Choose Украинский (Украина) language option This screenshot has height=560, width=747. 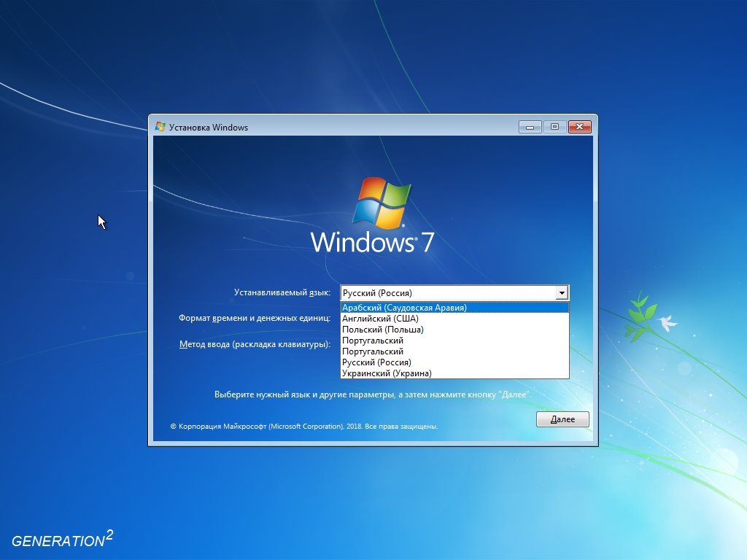click(454, 373)
